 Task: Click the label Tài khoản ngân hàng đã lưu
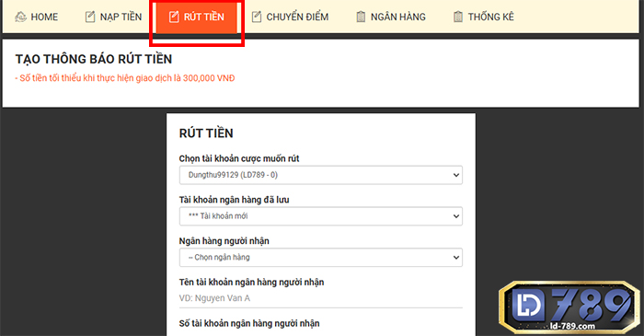click(x=234, y=200)
